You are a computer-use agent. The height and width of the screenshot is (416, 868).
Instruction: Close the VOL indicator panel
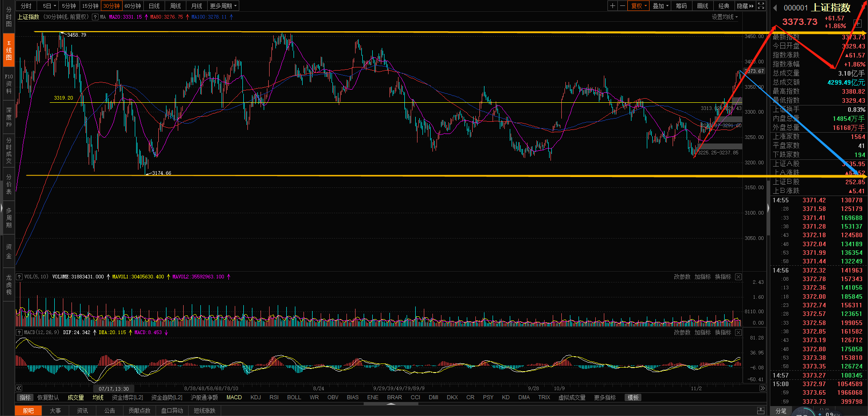point(738,277)
